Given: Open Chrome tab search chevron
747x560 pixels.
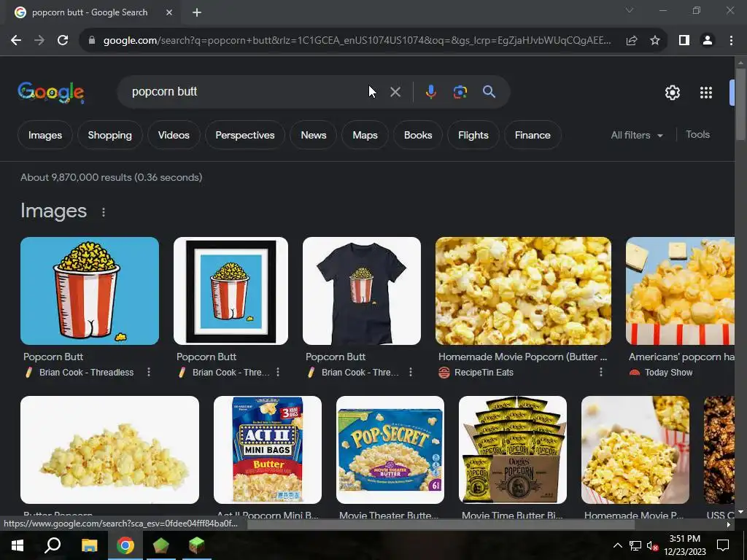Looking at the screenshot, I should [630, 10].
